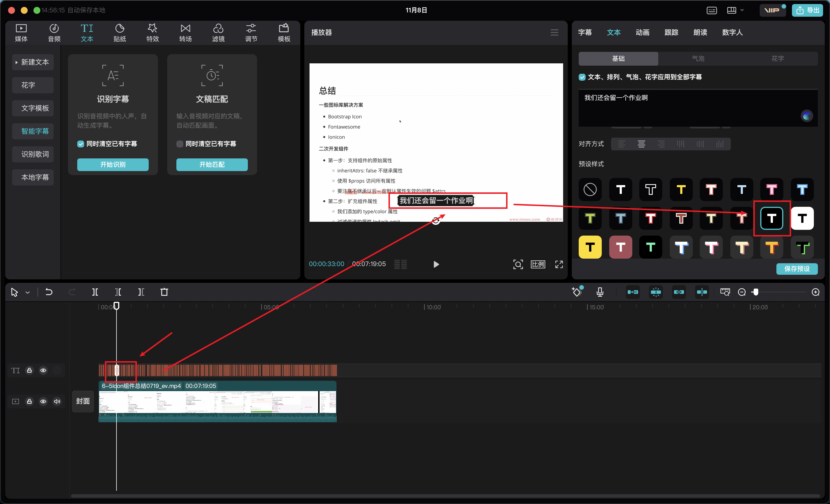The height and width of the screenshot is (504, 830).
Task: Toggle video track visibility eye icon
Action: tap(43, 401)
